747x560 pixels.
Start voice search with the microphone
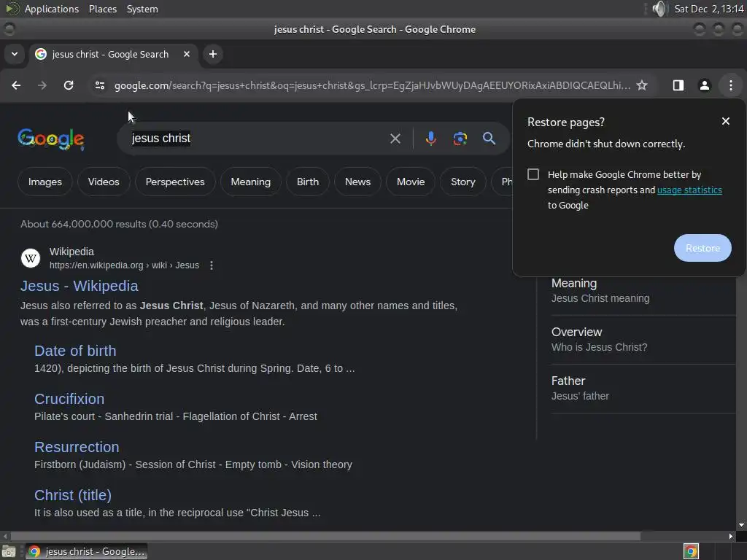430,139
